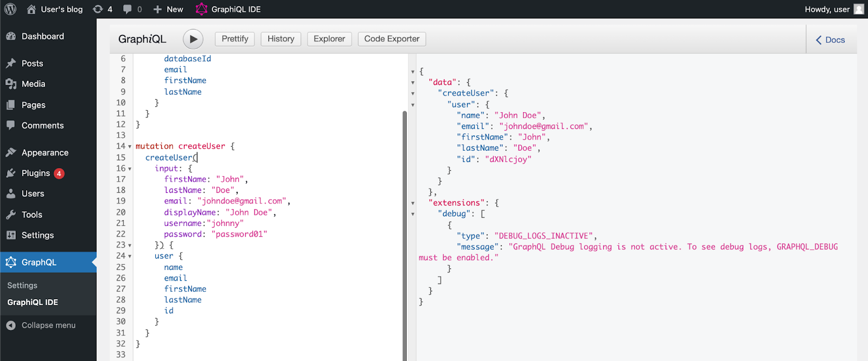Click the WordPress logo icon
Image resolution: width=868 pixels, height=361 pixels.
10,9
